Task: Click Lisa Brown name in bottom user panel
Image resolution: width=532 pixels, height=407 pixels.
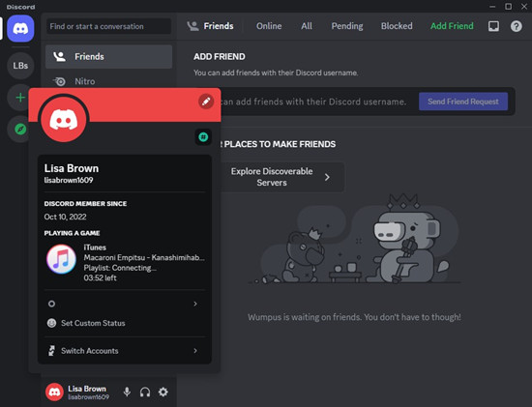Action: tap(87, 389)
